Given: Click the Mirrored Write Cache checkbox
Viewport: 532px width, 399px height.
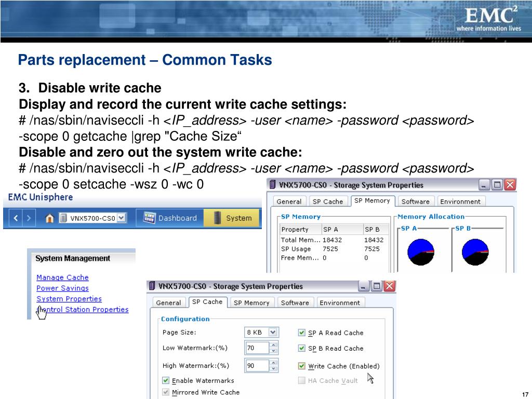Looking at the screenshot, I should (x=166, y=392).
